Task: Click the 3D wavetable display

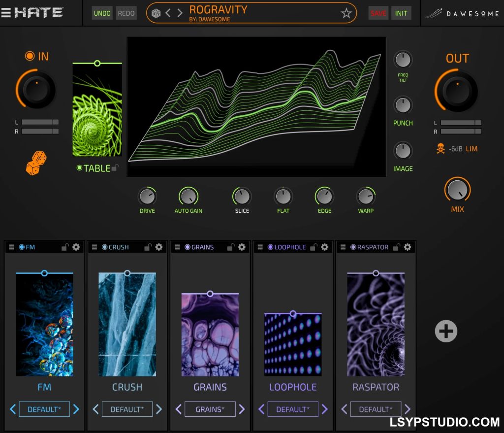Action: click(x=256, y=106)
